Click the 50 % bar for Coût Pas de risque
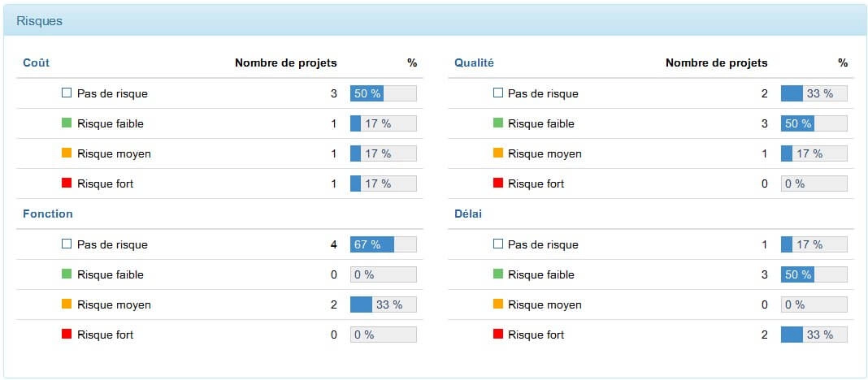 pyautogui.click(x=383, y=93)
